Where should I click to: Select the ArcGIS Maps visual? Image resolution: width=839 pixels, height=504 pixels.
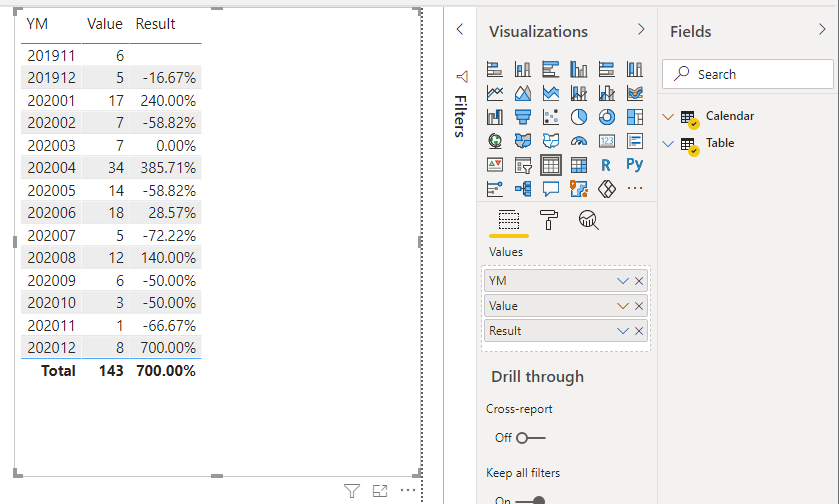point(578,189)
